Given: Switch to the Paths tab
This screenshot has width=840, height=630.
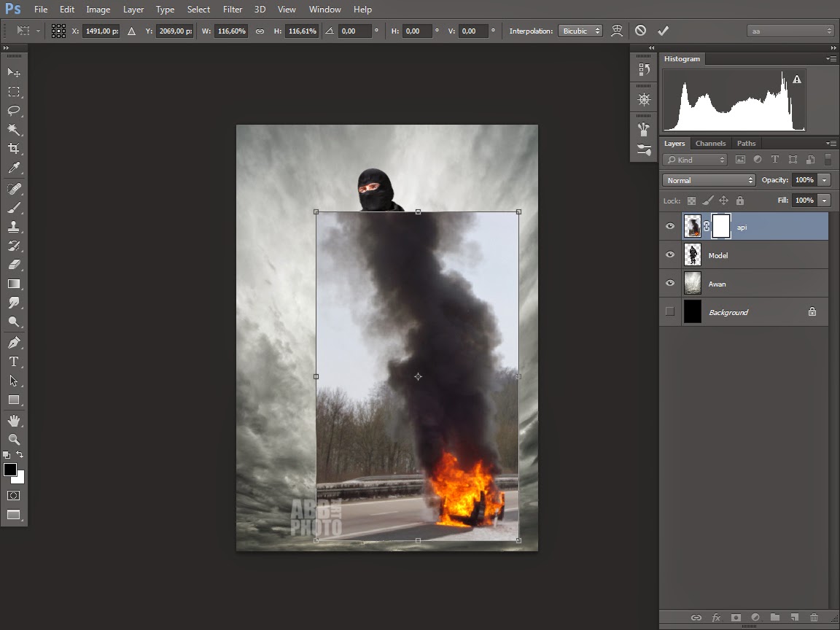Looking at the screenshot, I should (746, 144).
